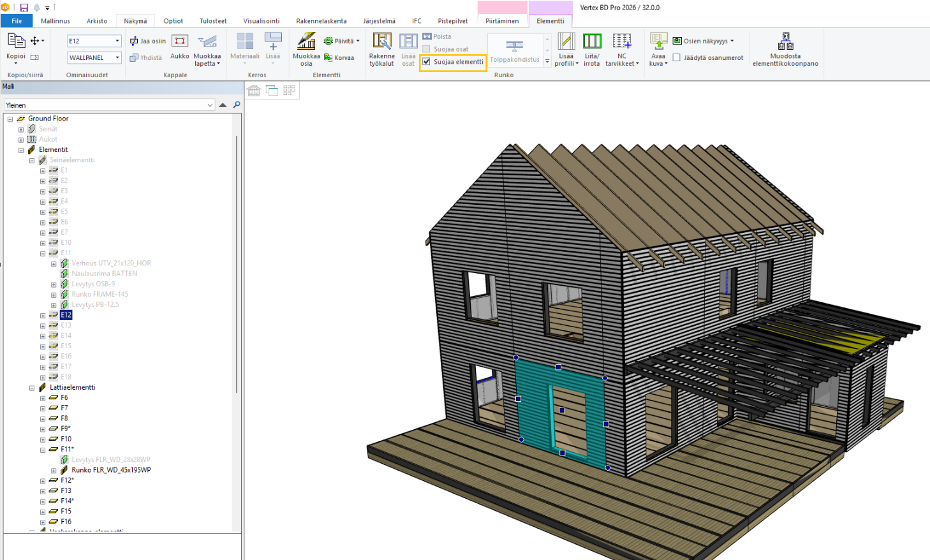Click the mirror icon next to Kopioi
This screenshot has height=560, width=930.
point(34,57)
